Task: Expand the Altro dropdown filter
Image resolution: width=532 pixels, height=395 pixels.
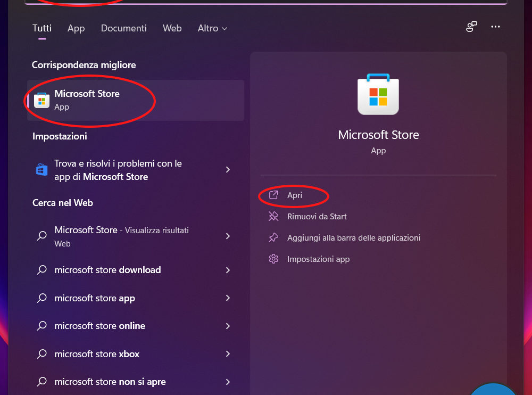Action: tap(212, 28)
